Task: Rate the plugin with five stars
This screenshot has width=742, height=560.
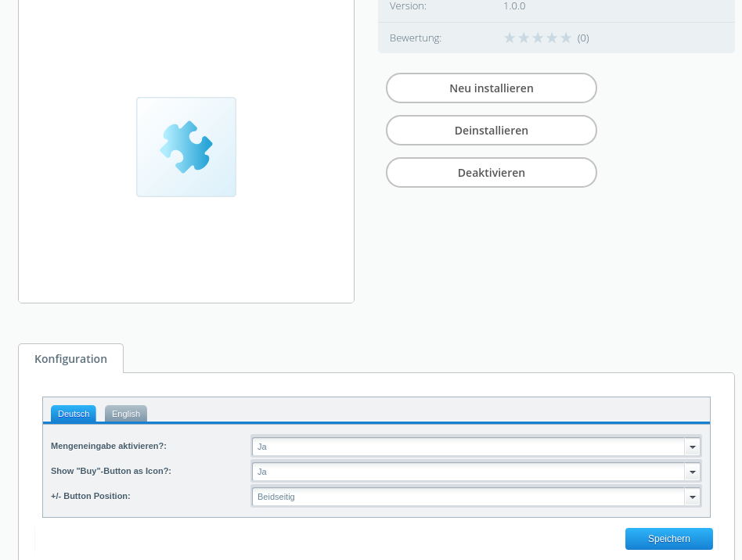Action: coord(566,38)
